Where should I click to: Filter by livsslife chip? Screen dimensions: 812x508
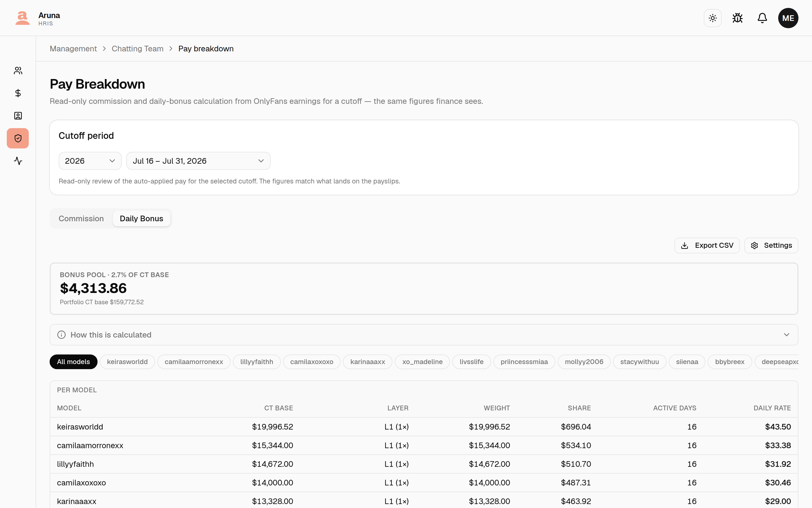click(471, 362)
